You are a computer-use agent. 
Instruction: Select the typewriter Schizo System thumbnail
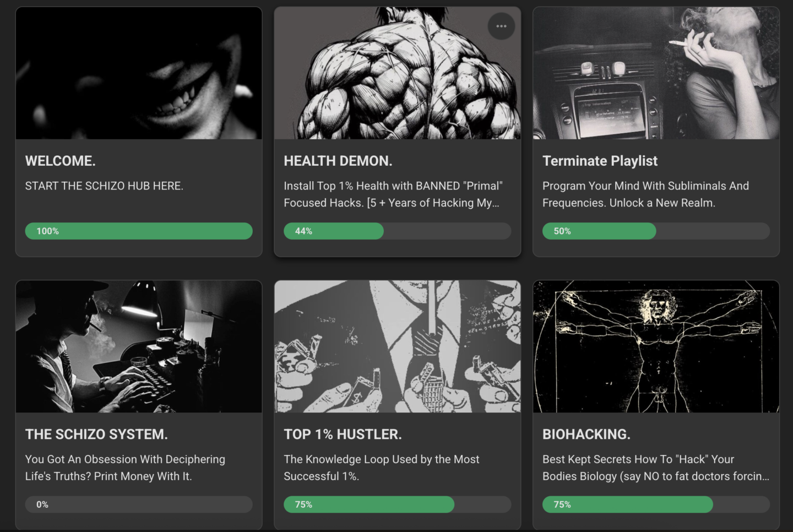[139, 346]
